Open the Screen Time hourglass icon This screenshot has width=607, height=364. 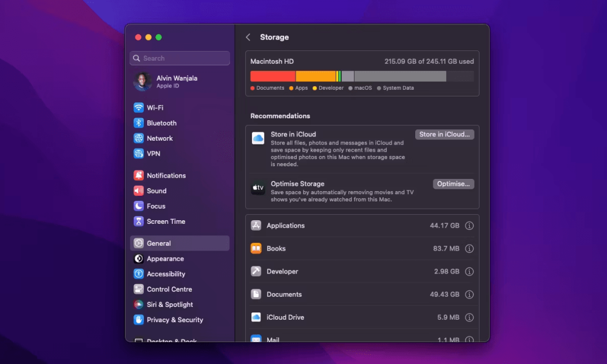(138, 221)
